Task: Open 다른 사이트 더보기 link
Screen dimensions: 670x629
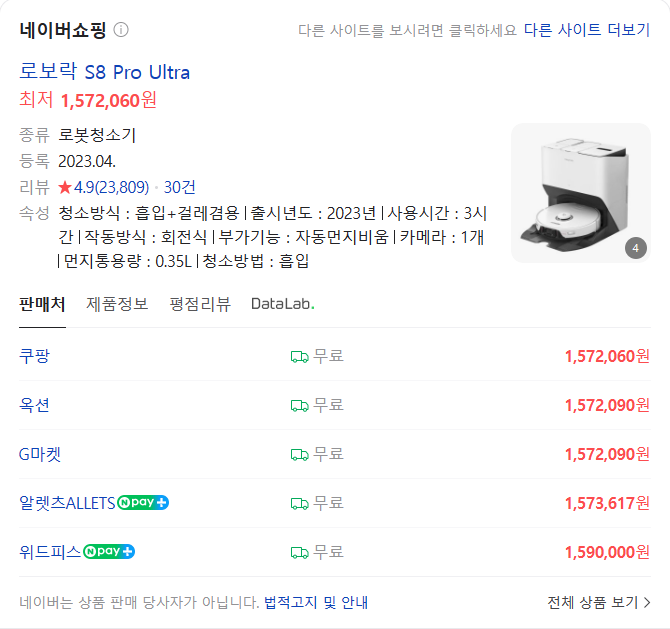Action: [x=586, y=30]
